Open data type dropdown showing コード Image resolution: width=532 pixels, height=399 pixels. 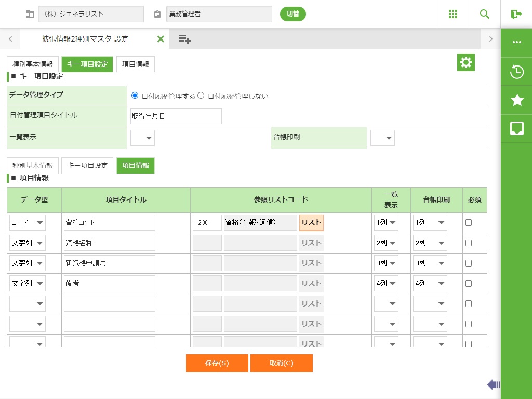pos(28,222)
